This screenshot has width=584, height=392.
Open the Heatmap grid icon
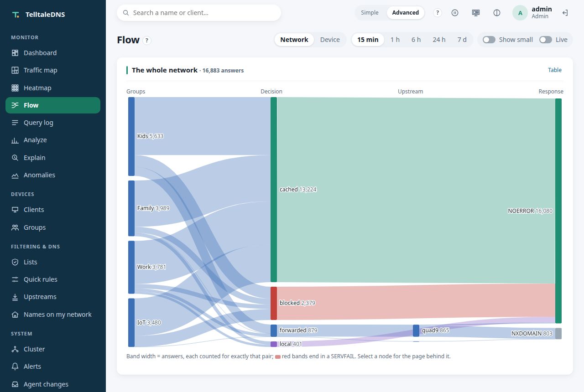[15, 88]
